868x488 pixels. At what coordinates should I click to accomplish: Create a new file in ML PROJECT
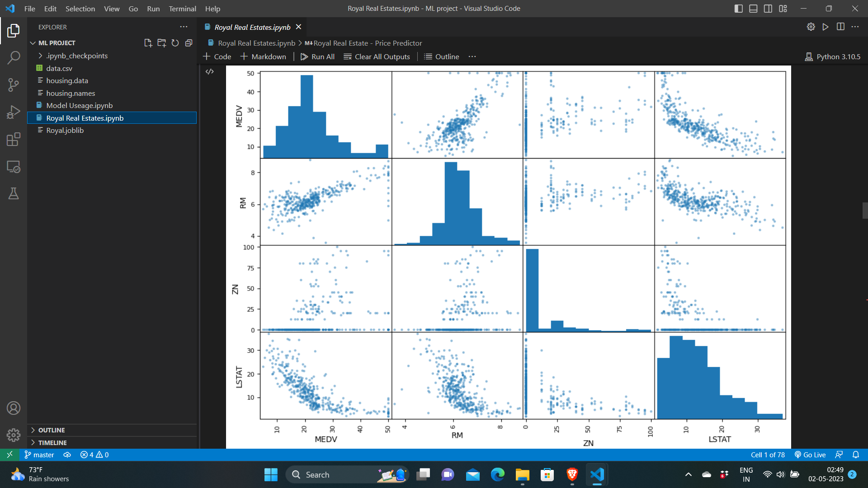(148, 43)
